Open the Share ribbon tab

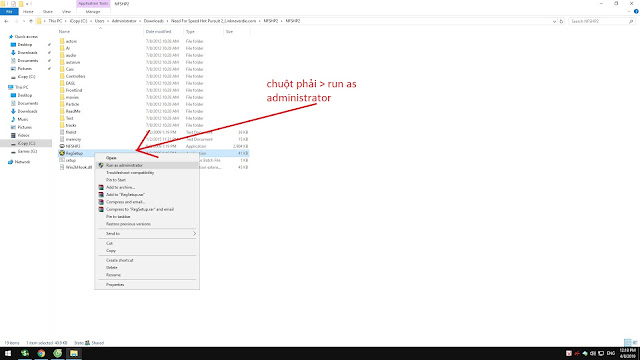click(48, 12)
